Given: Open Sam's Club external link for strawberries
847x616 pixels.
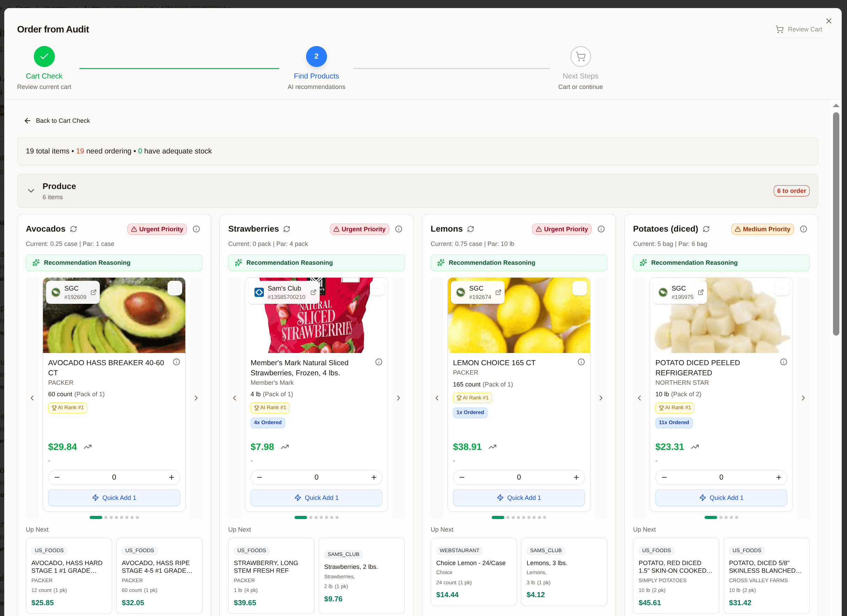Looking at the screenshot, I should [313, 292].
